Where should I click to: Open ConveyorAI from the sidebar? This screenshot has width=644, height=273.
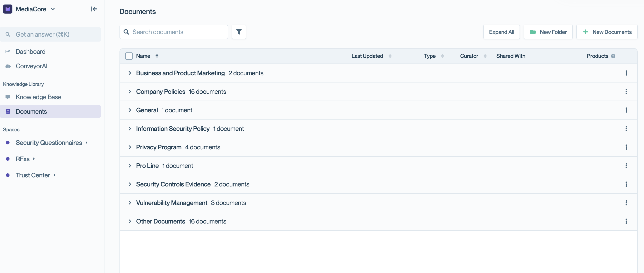click(31, 66)
